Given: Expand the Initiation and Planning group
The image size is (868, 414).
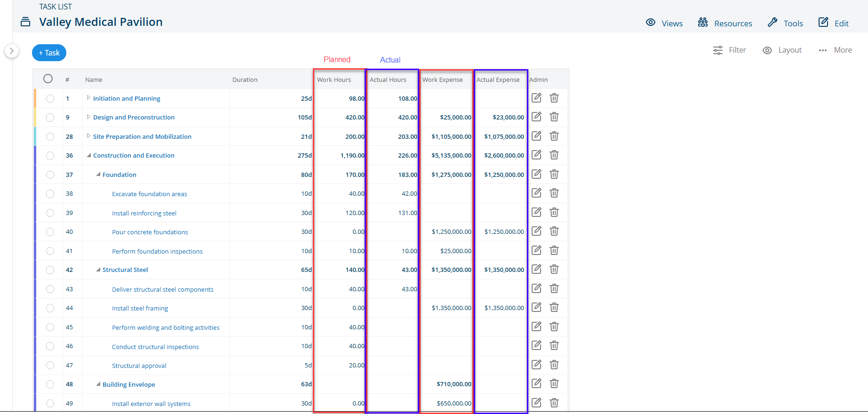Looking at the screenshot, I should point(88,98).
